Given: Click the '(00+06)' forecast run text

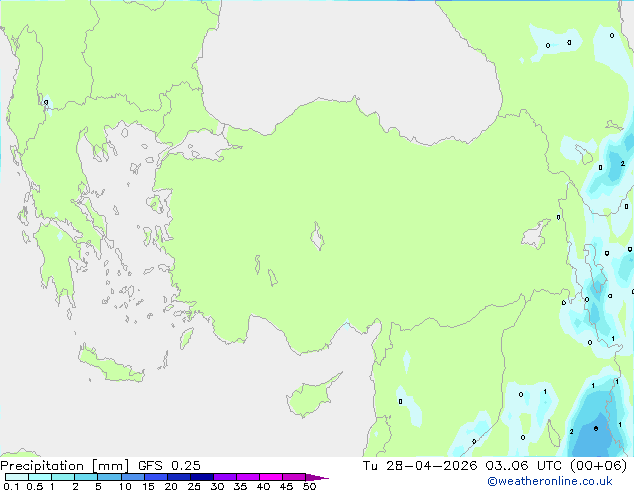Looking at the screenshot, I should (x=598, y=466).
